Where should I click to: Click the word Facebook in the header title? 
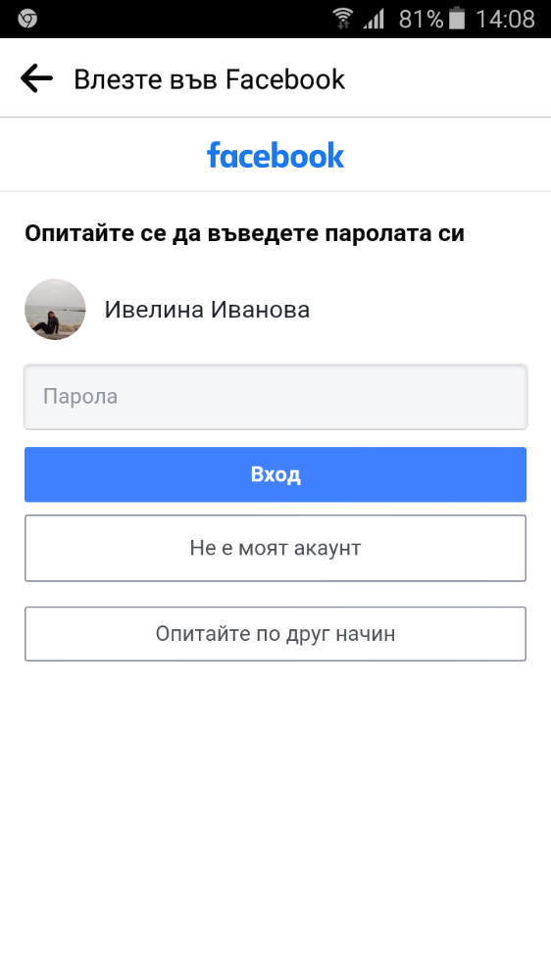tap(285, 80)
